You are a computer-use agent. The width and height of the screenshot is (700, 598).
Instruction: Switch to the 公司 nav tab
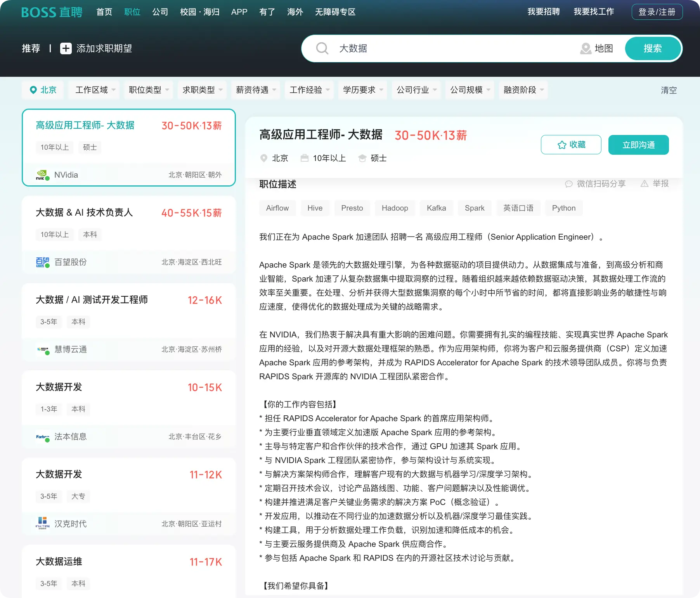coord(160,12)
